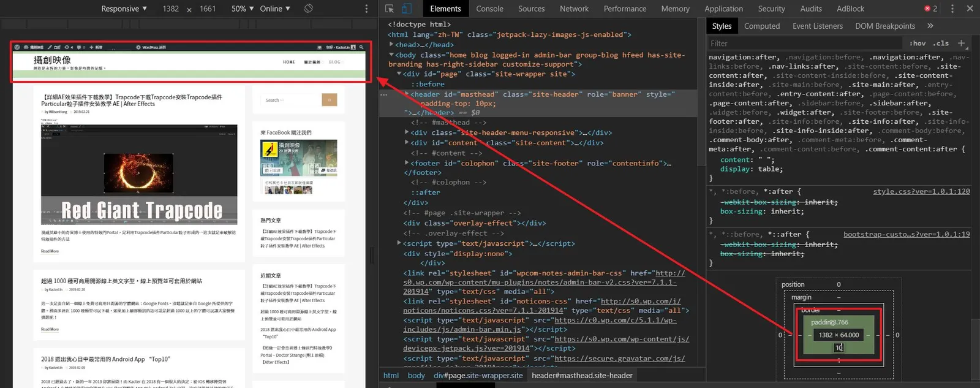Click the orange search button on the webpage
Image resolution: width=980 pixels, height=388 pixels.
tap(330, 100)
